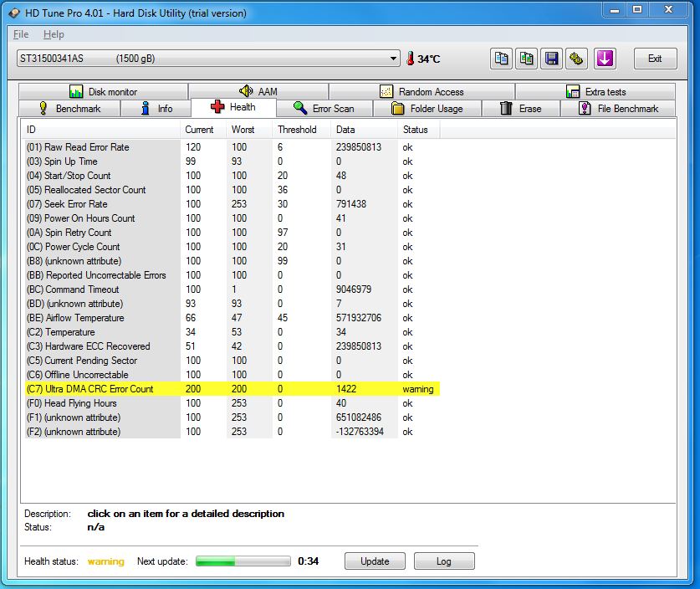Image resolution: width=700 pixels, height=589 pixels.
Task: Click the Threshold column header
Action: [302, 130]
